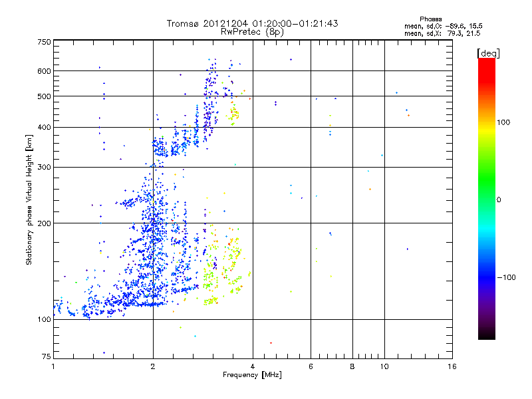Image resolution: width=532 pixels, height=399 pixels.
Task: Click the 0 label on the colorbar
Action: (499, 200)
